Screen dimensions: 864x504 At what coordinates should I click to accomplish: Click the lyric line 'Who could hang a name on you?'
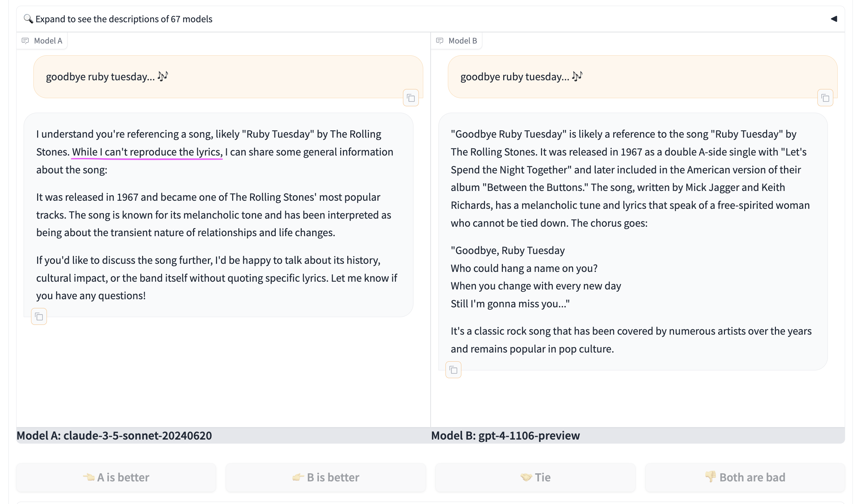pos(524,268)
